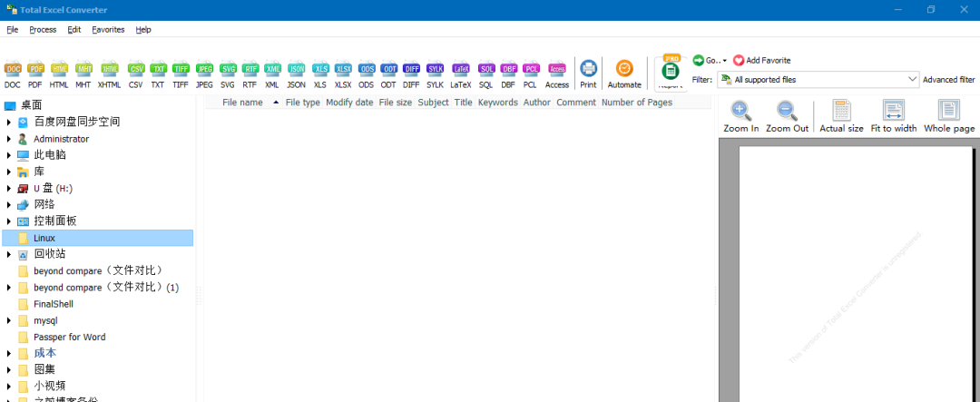Convert to DBF format
Image resolution: width=980 pixels, height=402 pixels.
pos(508,75)
